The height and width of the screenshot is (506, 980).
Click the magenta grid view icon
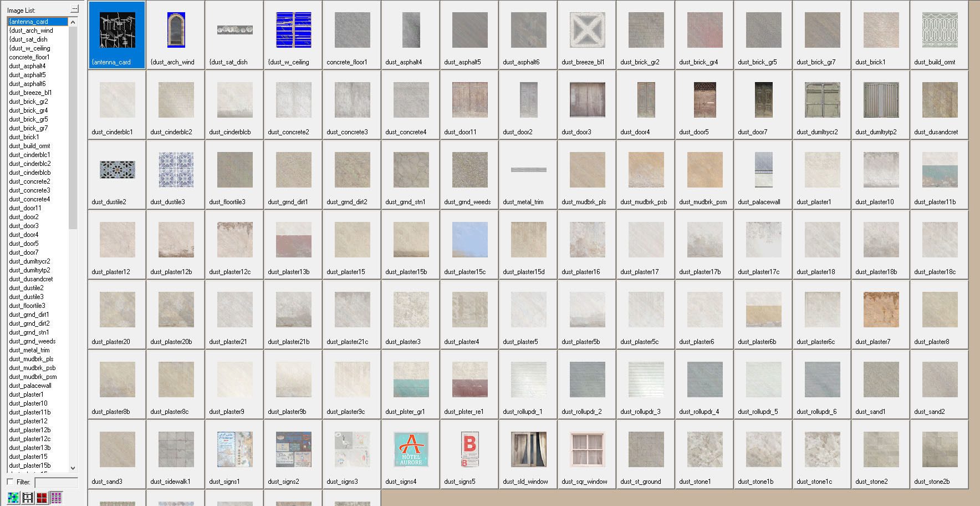(55, 498)
